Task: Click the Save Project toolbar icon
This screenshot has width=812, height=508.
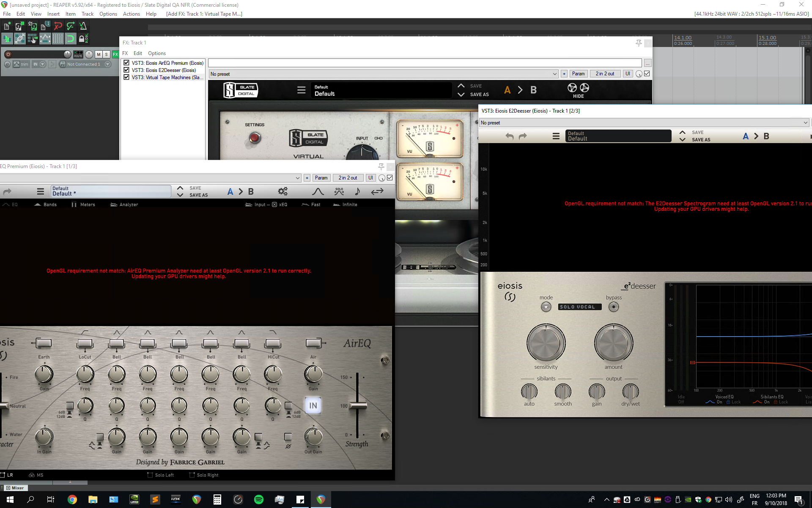Action: tap(32, 26)
